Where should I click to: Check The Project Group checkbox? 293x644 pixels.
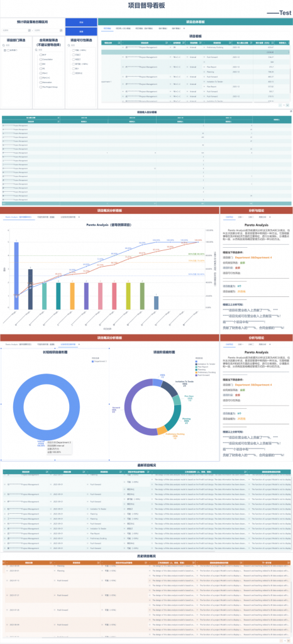40,87
